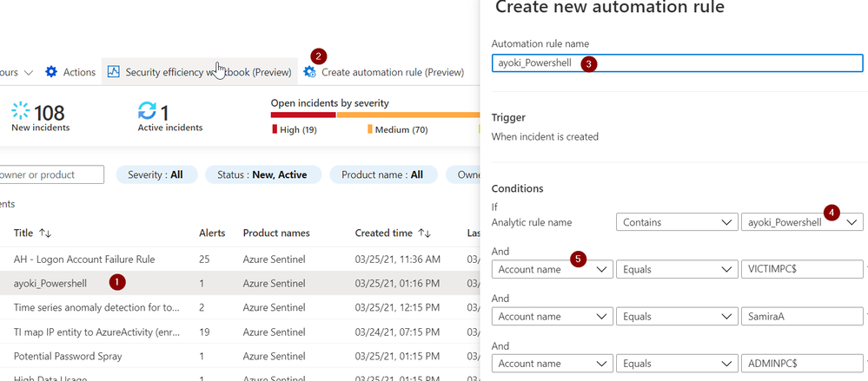Click the VICTIMPC$ value field

(x=800, y=269)
